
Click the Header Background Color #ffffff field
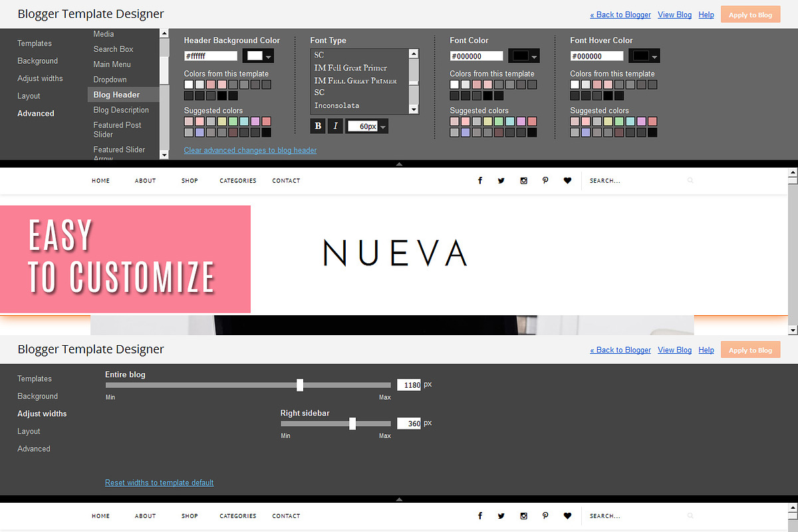click(x=211, y=57)
